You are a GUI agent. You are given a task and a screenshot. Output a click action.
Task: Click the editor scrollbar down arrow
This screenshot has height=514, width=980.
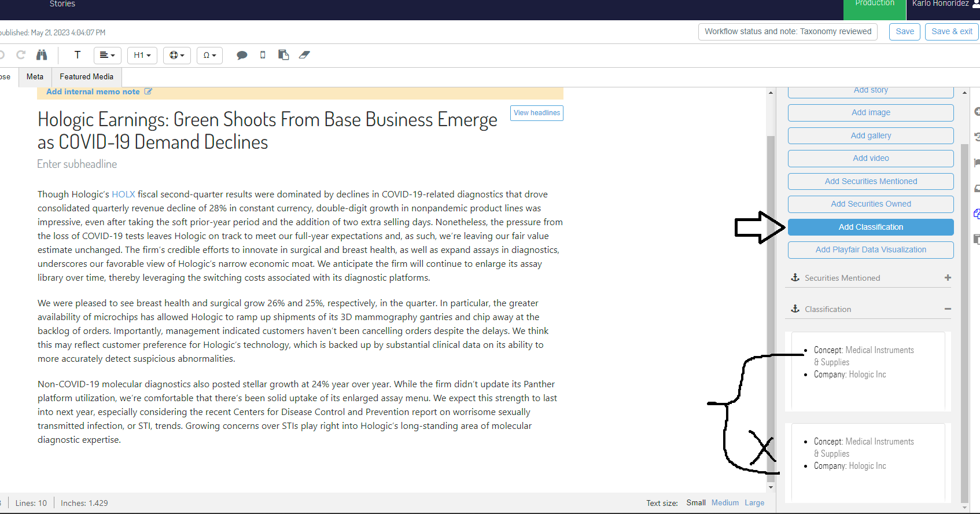pyautogui.click(x=771, y=487)
